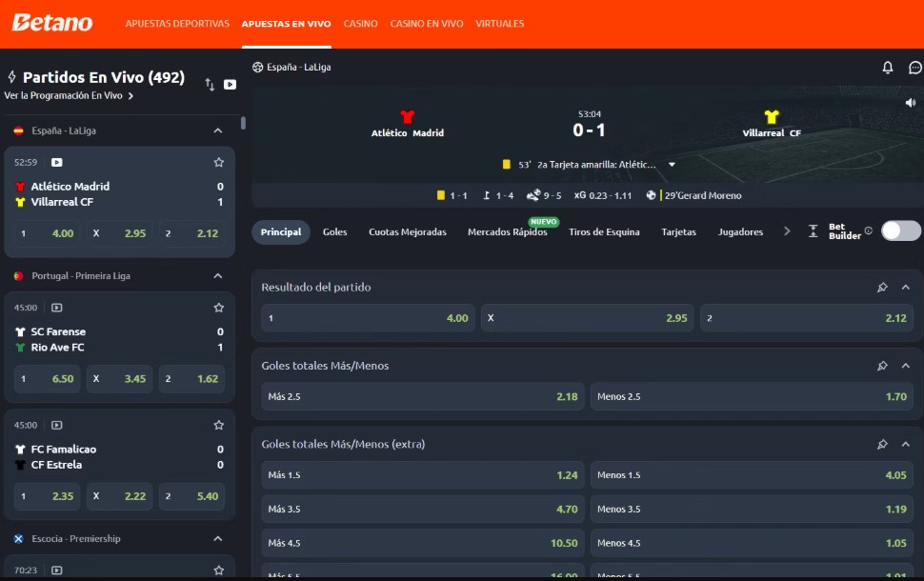Select Menos 2.5 at 1.70

tap(752, 396)
